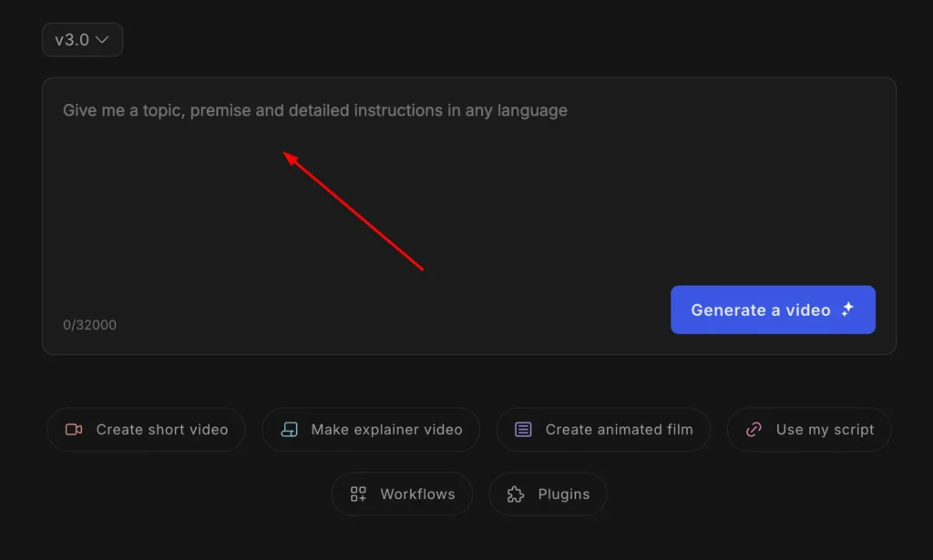Click the Workflows grid-plus icon
933x560 pixels.
coord(358,494)
